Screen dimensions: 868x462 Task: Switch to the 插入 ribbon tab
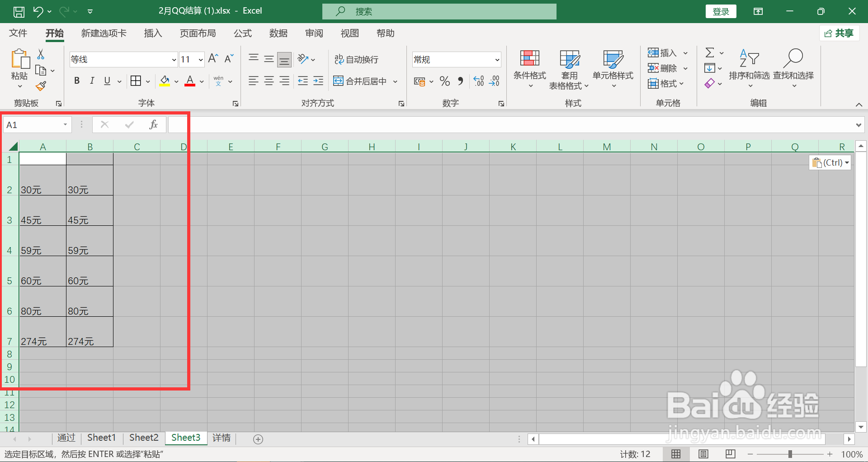tap(153, 33)
